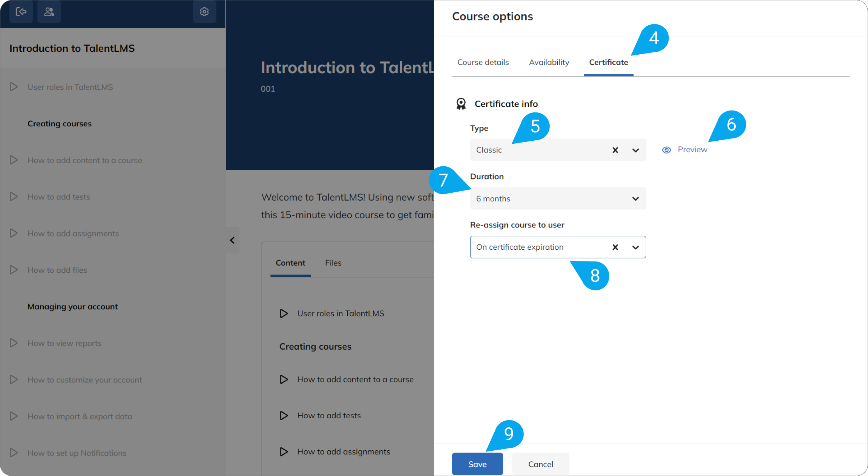Open the Files tab in course page

pos(333,263)
